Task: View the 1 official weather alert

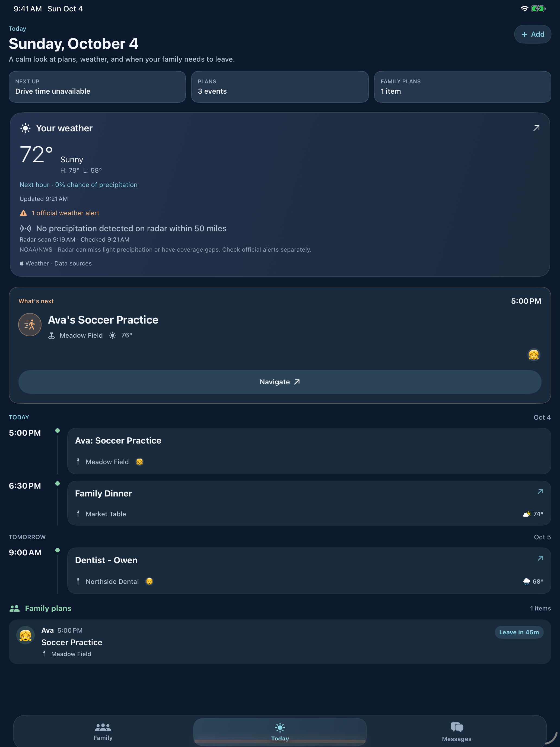Action: pyautogui.click(x=65, y=213)
